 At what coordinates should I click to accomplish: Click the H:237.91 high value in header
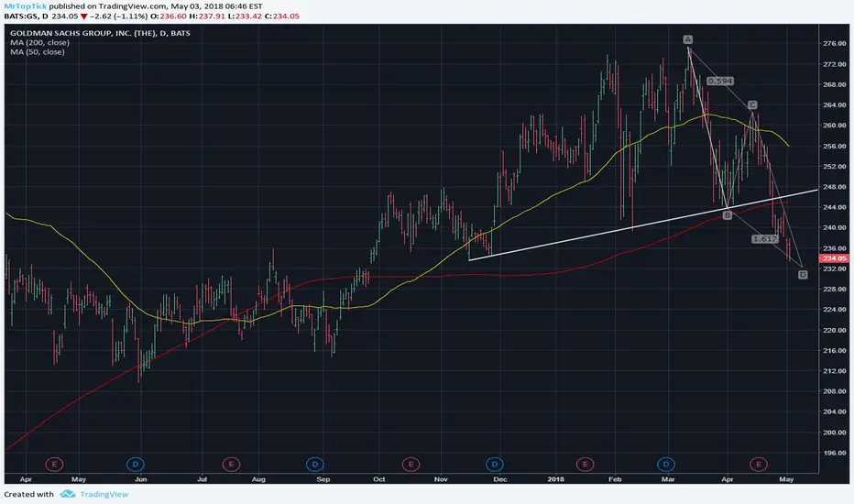[207, 16]
